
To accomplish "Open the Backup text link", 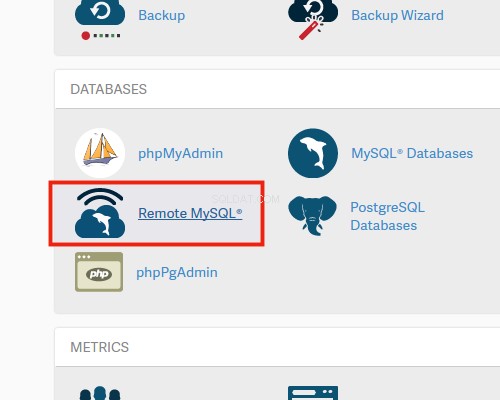I will coord(162,15).
